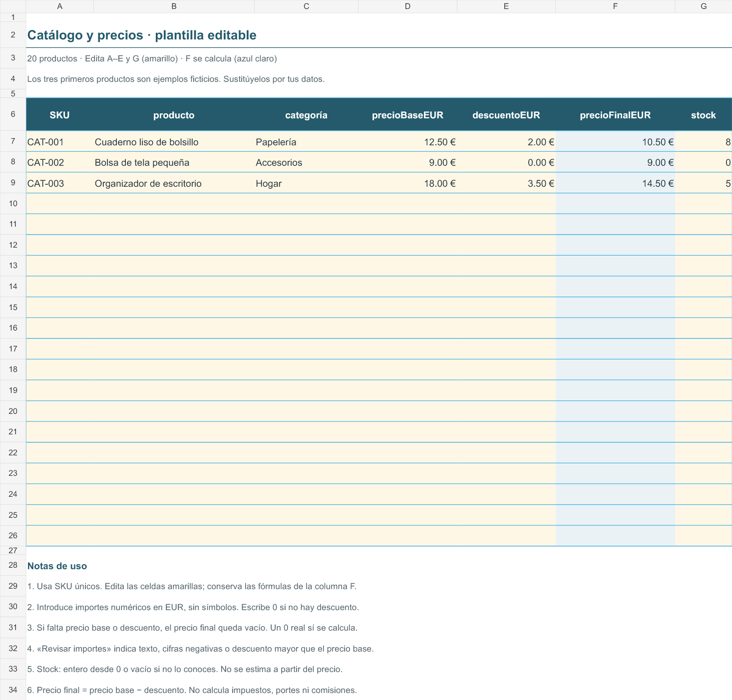
Task: Select row 26 header number
Action: pos(13,535)
